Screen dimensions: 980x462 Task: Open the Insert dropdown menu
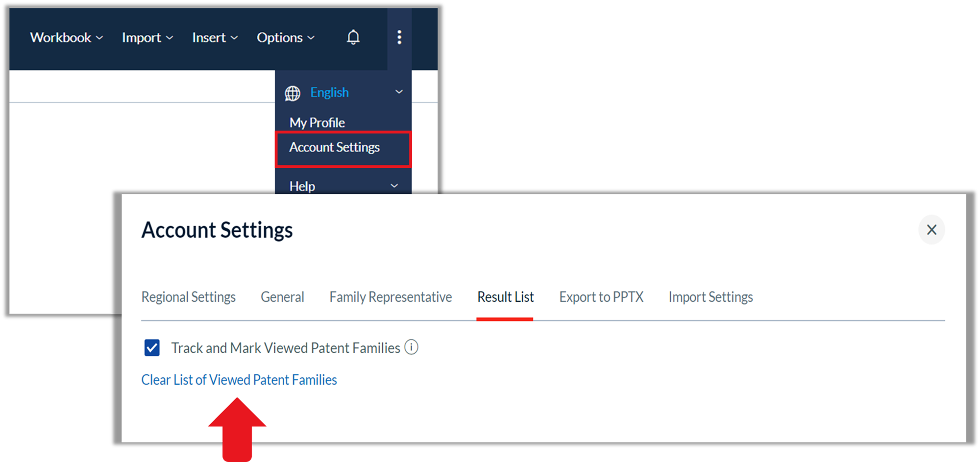click(215, 38)
